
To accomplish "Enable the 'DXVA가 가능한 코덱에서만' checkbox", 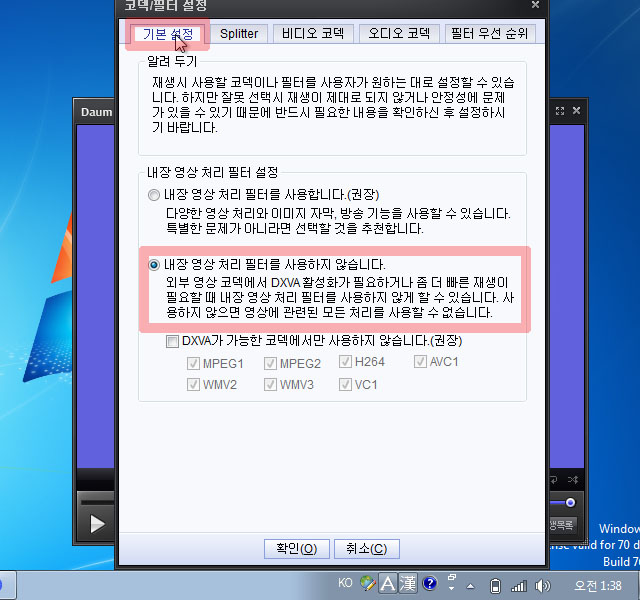I will (x=172, y=341).
